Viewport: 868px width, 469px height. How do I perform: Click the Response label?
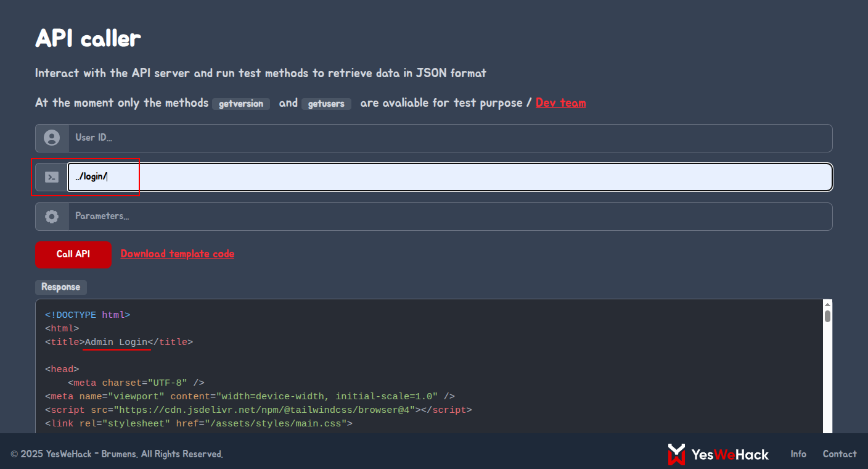(x=61, y=287)
